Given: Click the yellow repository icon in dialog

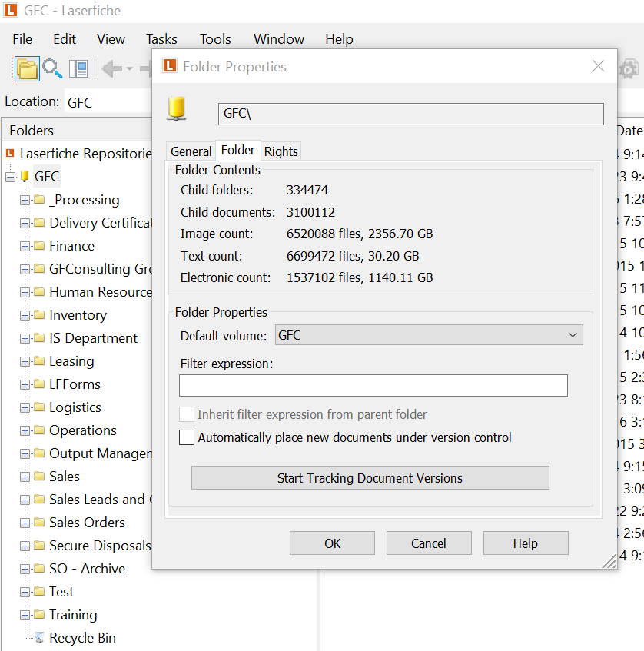Looking at the screenshot, I should pos(177,109).
